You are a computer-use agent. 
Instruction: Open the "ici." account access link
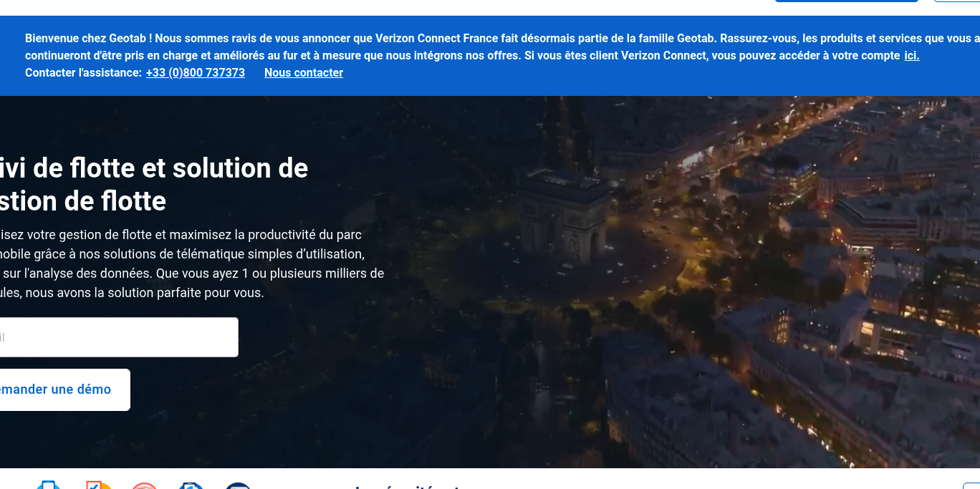point(911,55)
